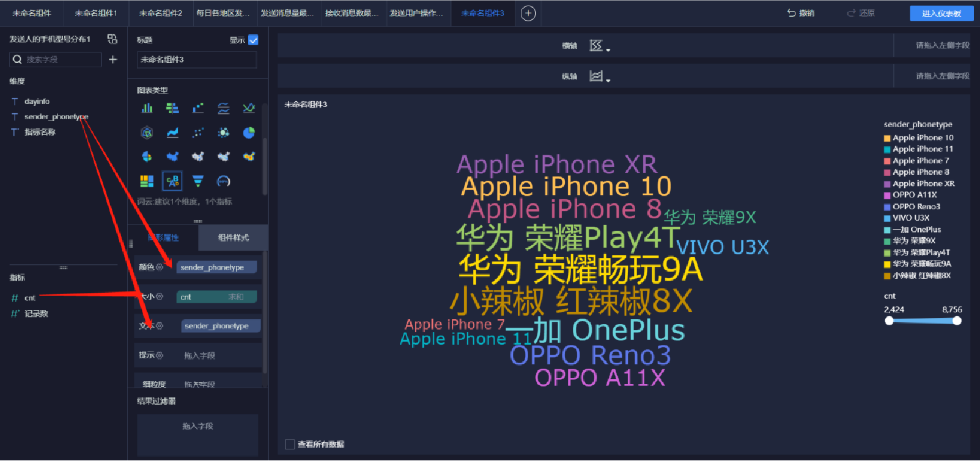Switch to the 组件样式 tab
This screenshot has height=461, width=980.
(233, 238)
